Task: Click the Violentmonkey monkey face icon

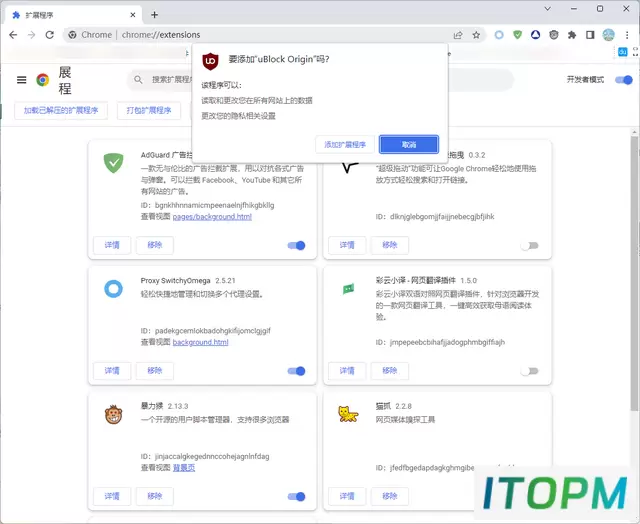Action: point(113,415)
